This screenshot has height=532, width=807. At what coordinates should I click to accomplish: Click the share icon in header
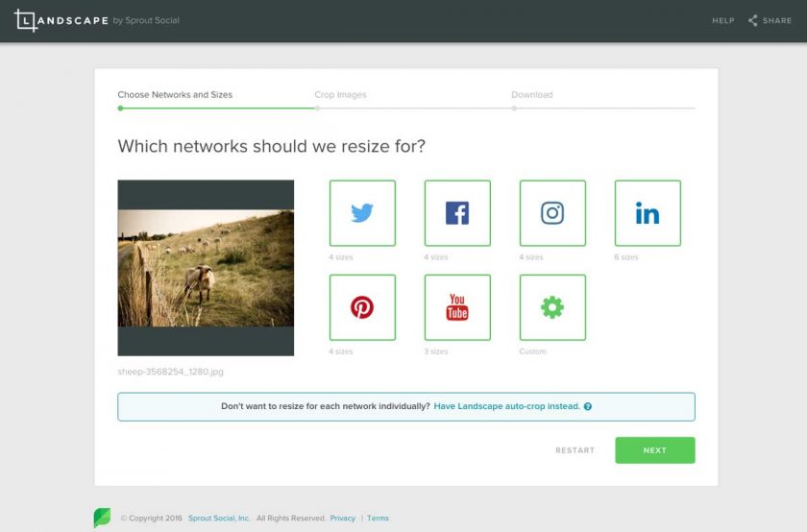752,20
